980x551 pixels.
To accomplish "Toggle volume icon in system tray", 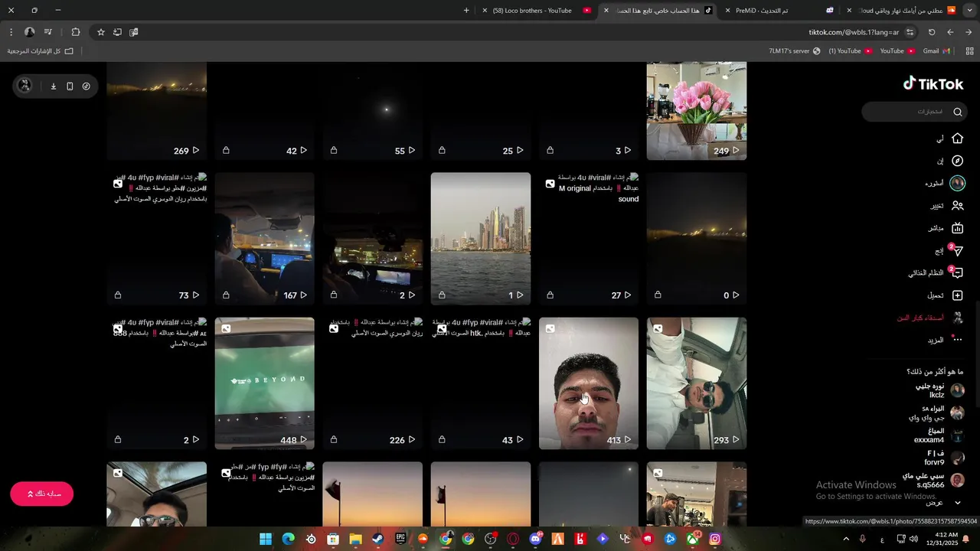I will pyautogui.click(x=913, y=539).
